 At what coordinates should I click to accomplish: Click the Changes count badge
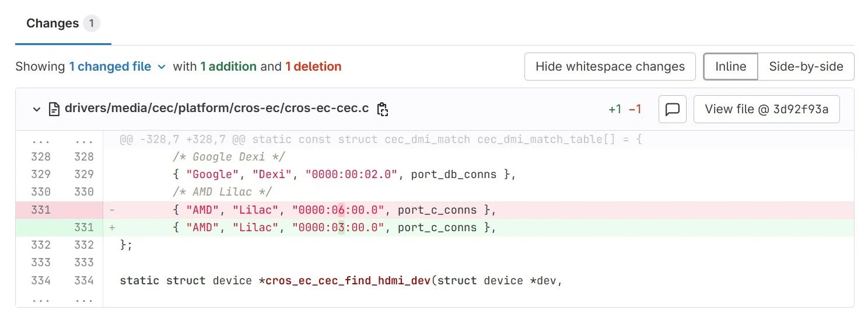91,24
